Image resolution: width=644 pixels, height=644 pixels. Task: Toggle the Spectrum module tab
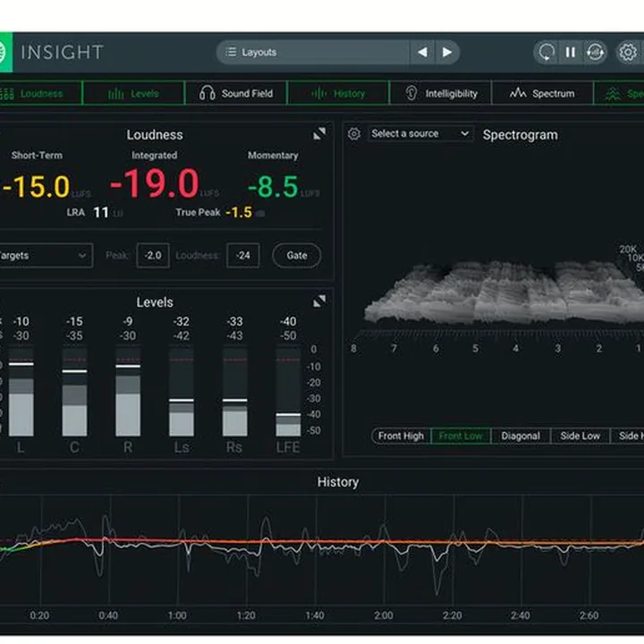pos(543,94)
